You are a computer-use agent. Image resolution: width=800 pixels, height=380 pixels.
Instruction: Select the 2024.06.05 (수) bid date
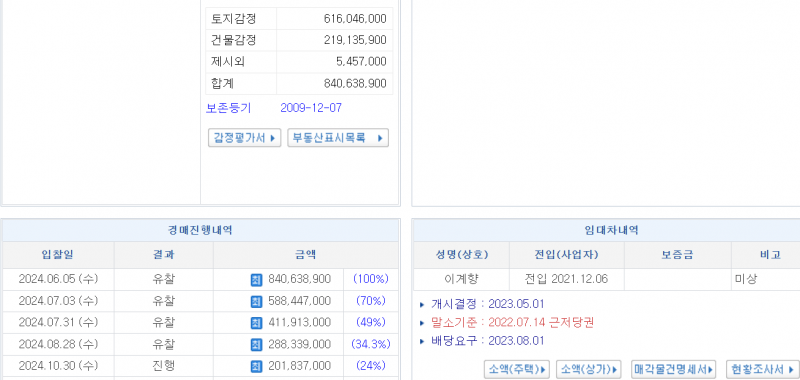[x=58, y=280]
